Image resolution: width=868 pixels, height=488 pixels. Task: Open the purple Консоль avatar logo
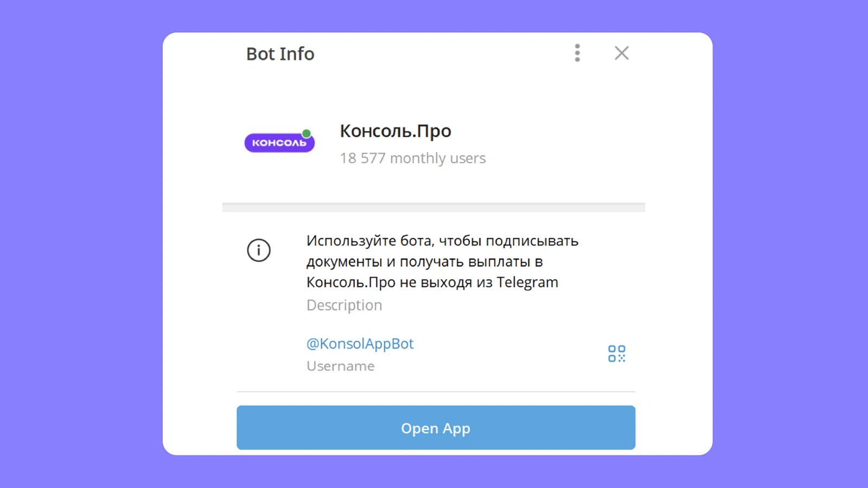279,143
